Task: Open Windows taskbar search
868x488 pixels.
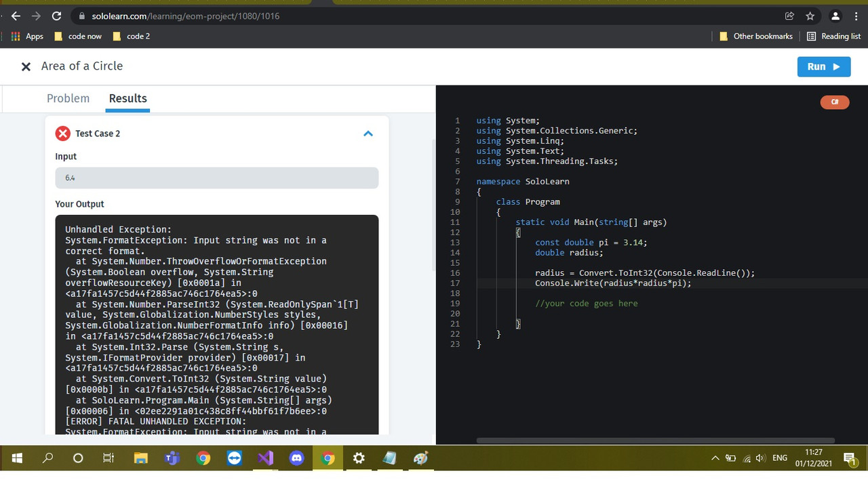Action: pyautogui.click(x=47, y=459)
